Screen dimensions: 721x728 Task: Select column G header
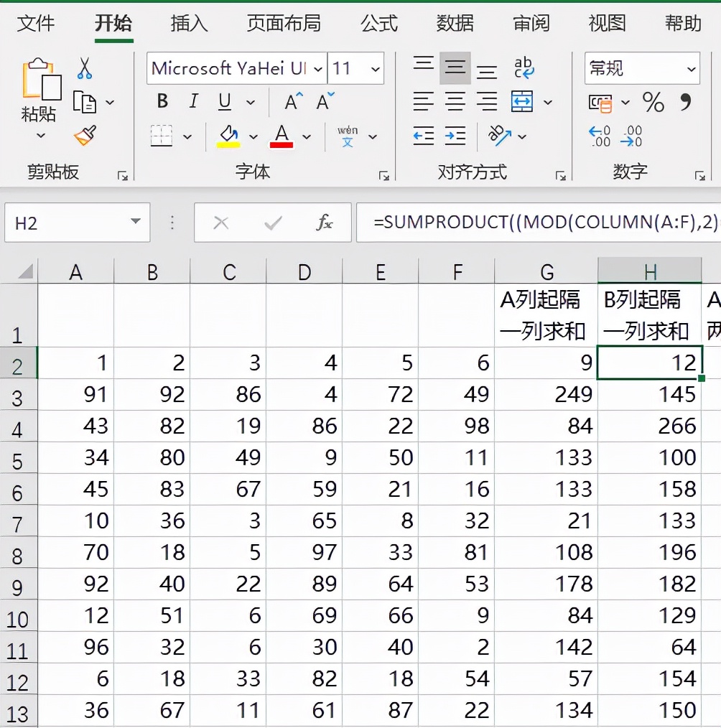(x=546, y=271)
